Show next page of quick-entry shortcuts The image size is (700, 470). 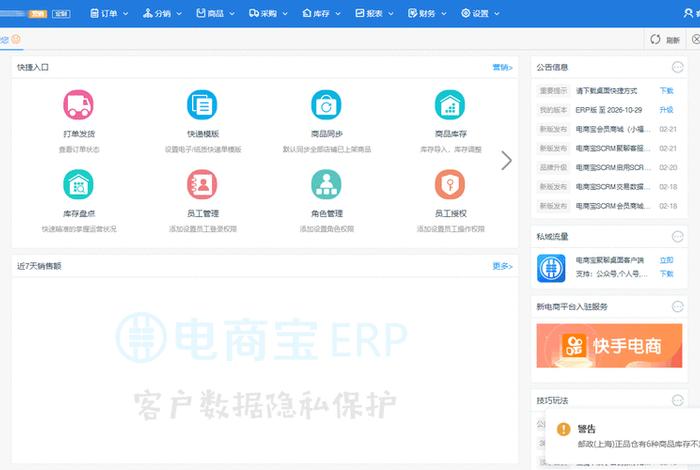(506, 160)
